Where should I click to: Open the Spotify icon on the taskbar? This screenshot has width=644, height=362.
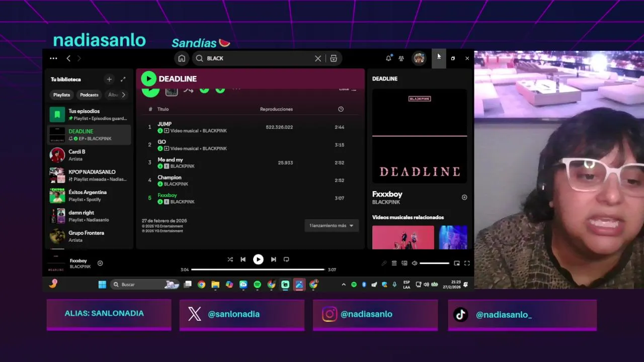point(258,285)
